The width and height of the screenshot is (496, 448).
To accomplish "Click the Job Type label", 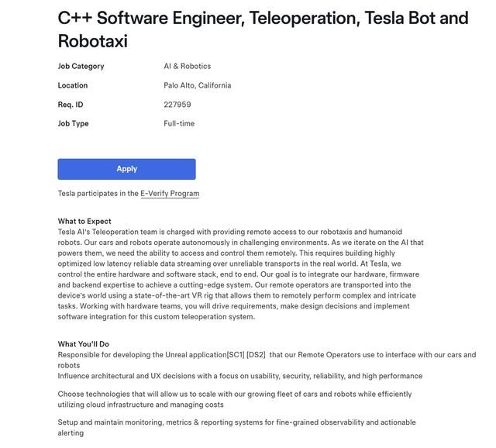I will (73, 123).
